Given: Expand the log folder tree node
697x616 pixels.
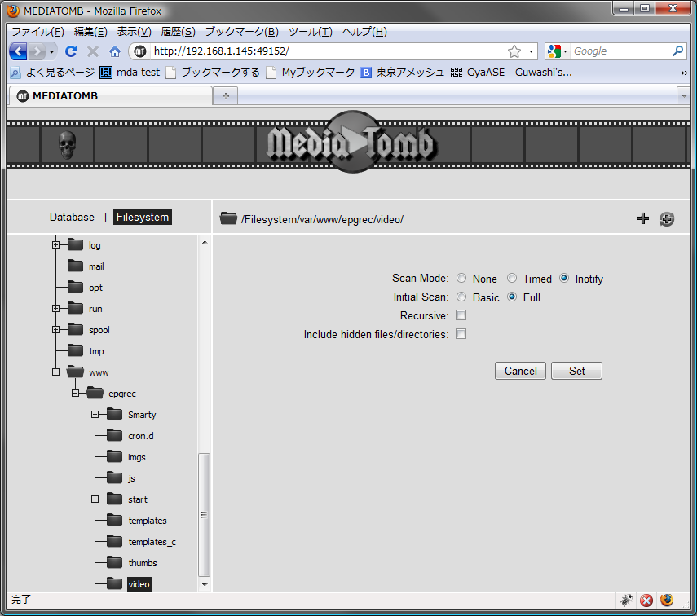Looking at the screenshot, I should [x=55, y=245].
